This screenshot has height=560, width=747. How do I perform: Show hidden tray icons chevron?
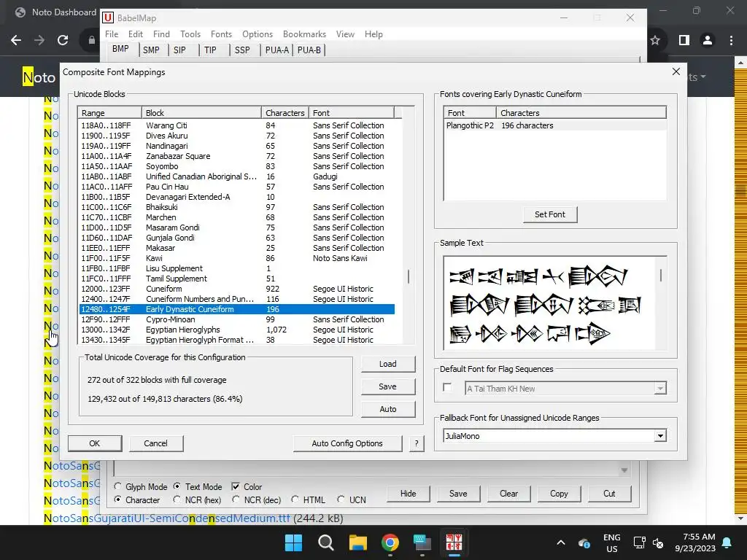(561, 542)
